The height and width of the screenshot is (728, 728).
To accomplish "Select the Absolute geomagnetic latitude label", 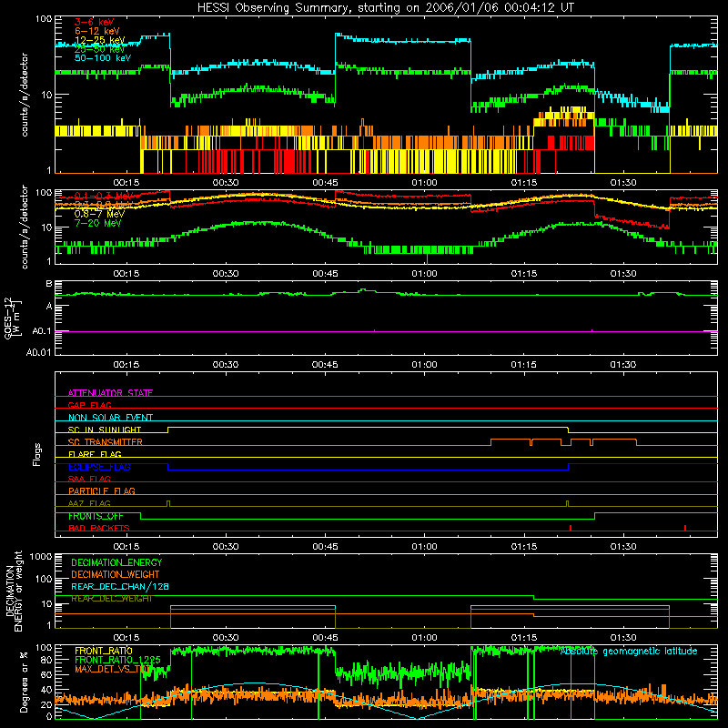I will [629, 651].
